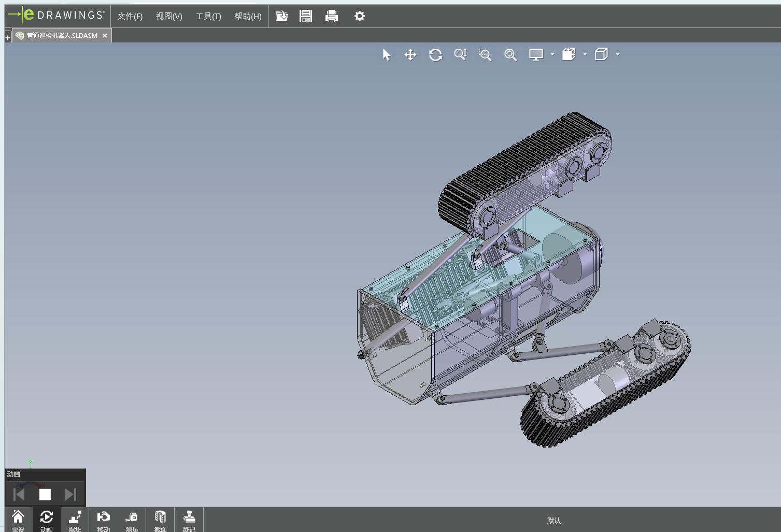Open the 工具(T) menu
The width and height of the screenshot is (781, 532).
[x=208, y=17]
